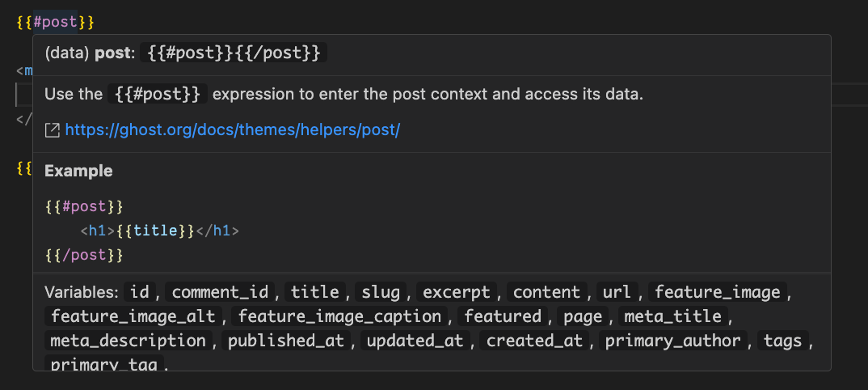
Task: Click the {{#post}}{{/post}} signature code in header
Action: point(234,53)
